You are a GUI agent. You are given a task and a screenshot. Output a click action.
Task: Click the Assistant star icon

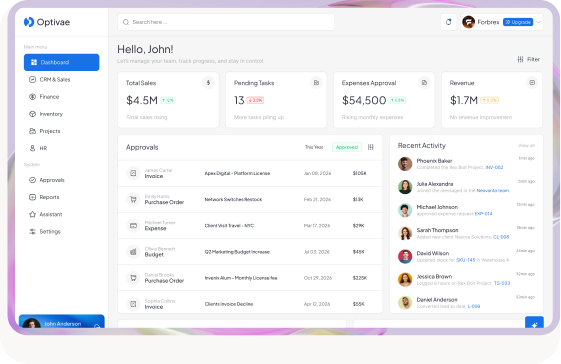(32, 214)
